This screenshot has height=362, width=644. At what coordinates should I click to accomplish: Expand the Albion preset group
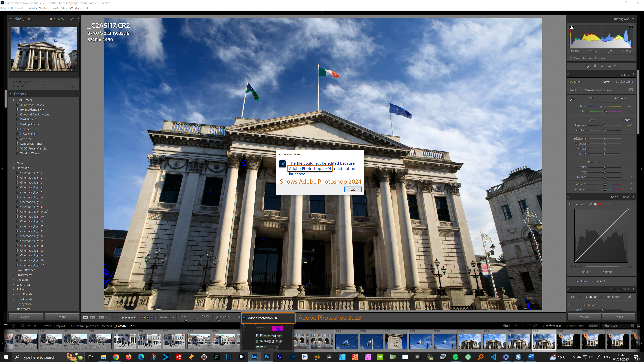13,163
